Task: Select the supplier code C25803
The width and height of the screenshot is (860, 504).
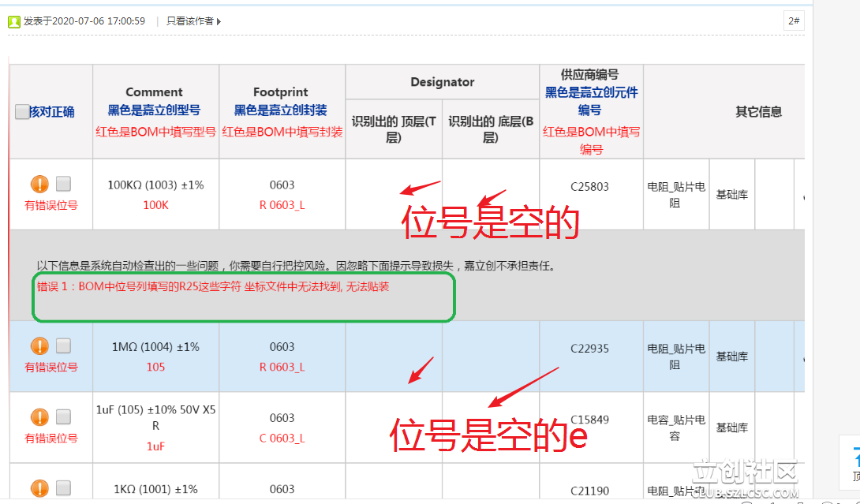Action: (590, 187)
